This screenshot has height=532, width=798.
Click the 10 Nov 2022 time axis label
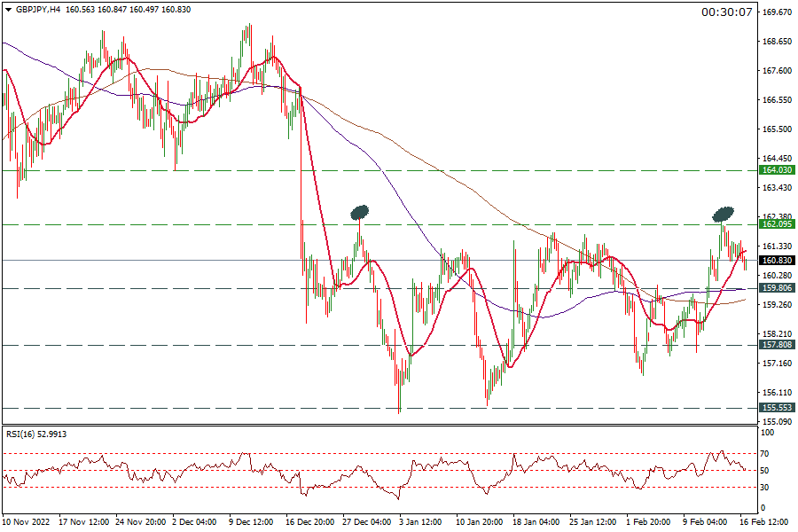pyautogui.click(x=27, y=521)
